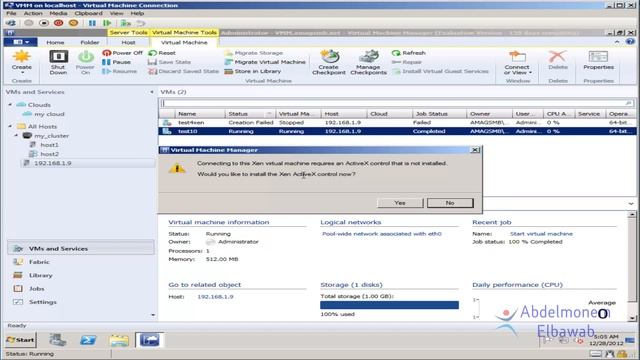Click Yes to install ActiveX control
This screenshot has width=640, height=360.
[400, 203]
